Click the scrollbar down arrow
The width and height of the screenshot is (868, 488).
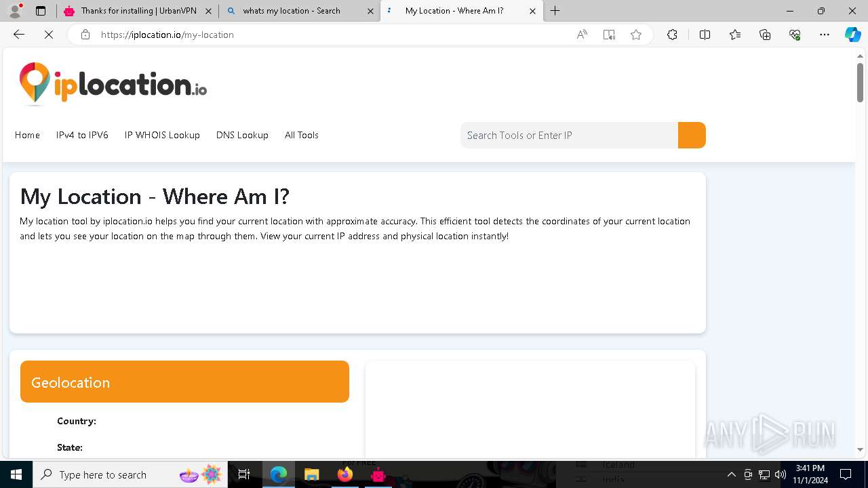tap(860, 449)
